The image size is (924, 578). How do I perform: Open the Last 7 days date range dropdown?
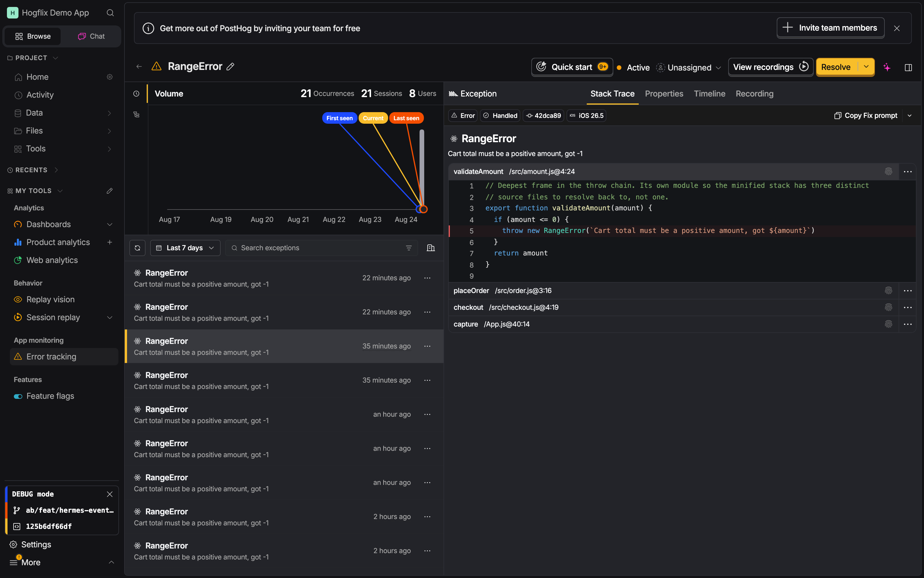tap(185, 248)
